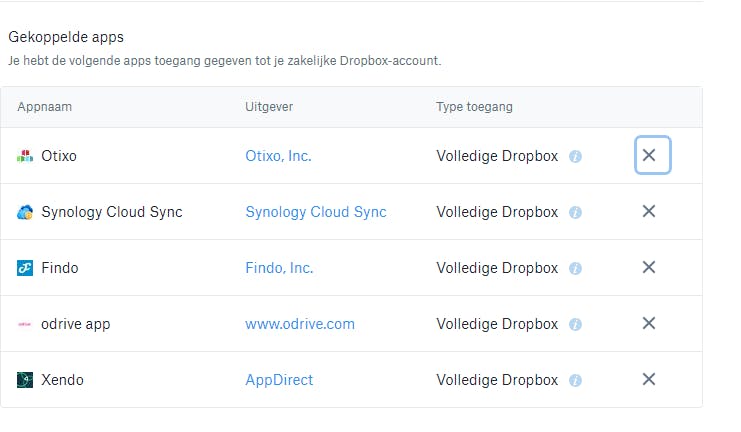Show info for Otixo access type

(x=575, y=157)
